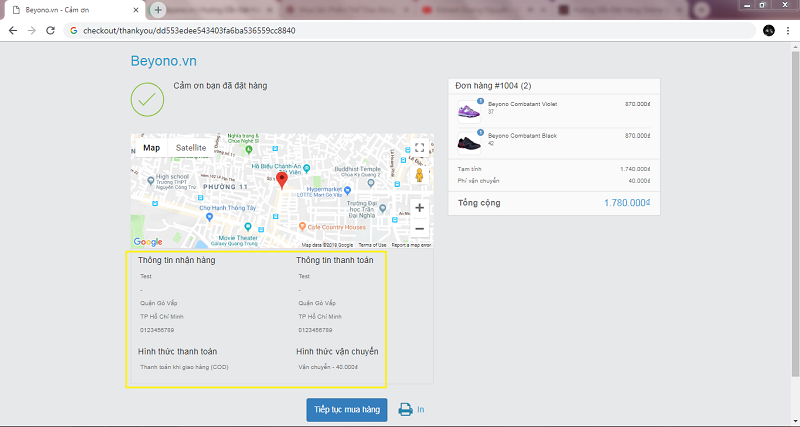Screen dimensions: 800x427
Task: Click the scrollbar down arrow
Action: click(x=795, y=420)
